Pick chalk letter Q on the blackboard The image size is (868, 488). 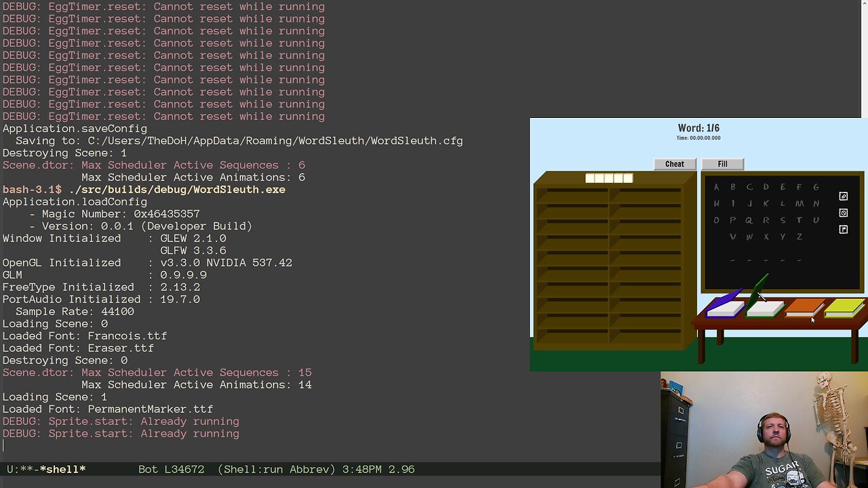749,220
